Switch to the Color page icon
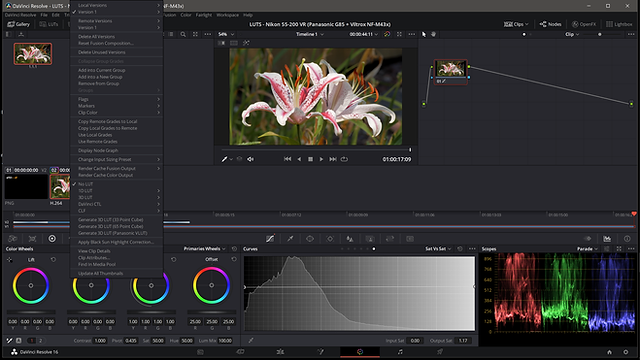The image size is (640, 360). pos(360,352)
